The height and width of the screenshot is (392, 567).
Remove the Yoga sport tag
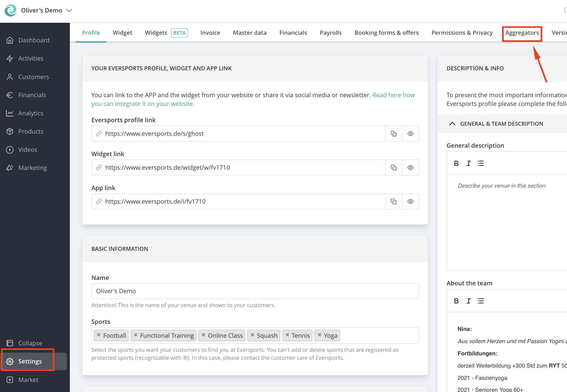[319, 335]
